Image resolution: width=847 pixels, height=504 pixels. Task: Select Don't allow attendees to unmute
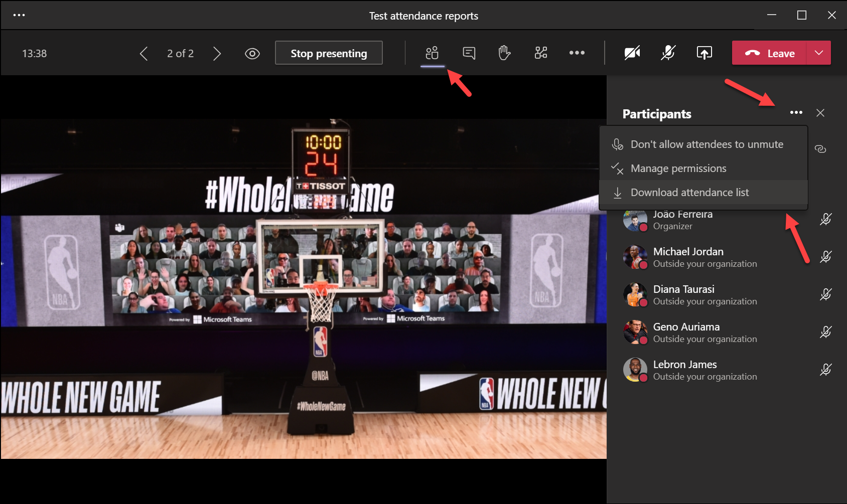pos(707,144)
